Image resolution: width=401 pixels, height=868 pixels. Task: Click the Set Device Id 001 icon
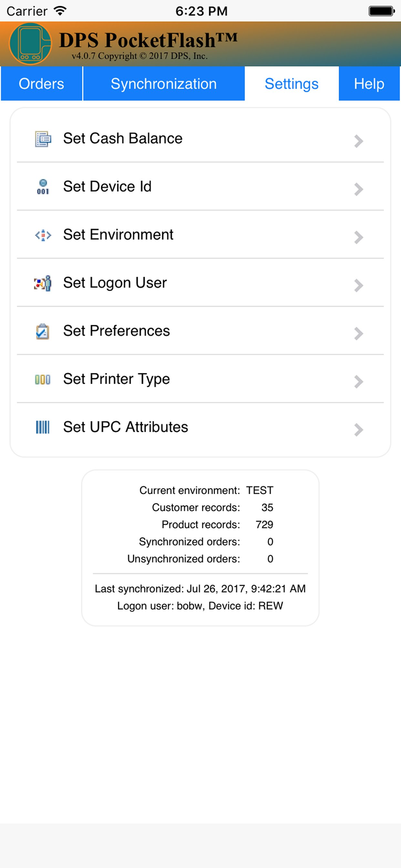(x=43, y=187)
